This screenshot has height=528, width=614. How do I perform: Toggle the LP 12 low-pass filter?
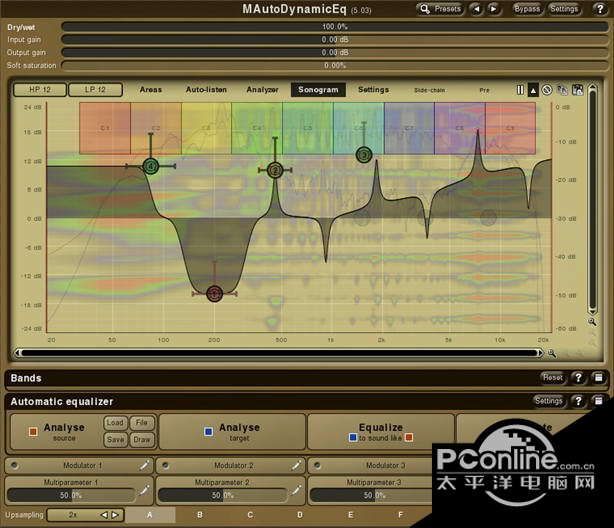[95, 90]
